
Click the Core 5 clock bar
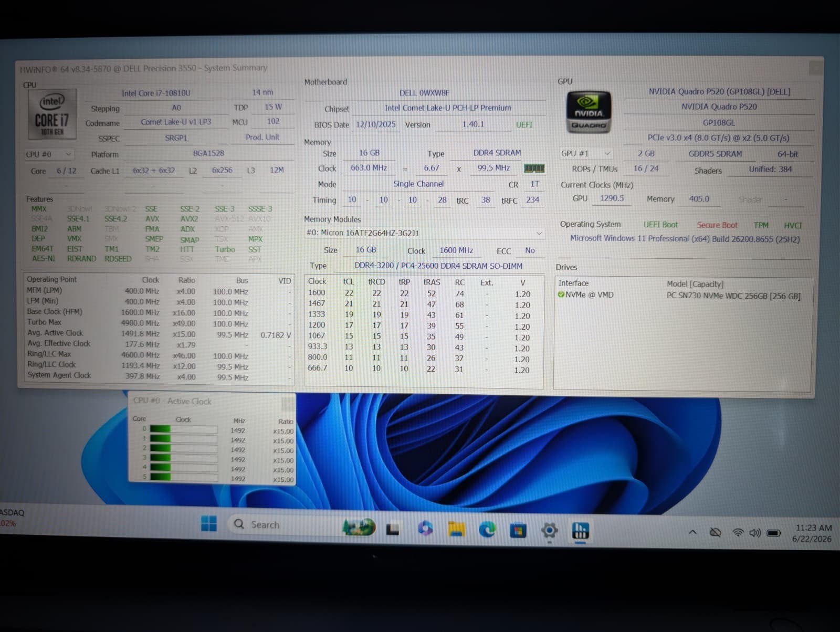[x=184, y=477]
